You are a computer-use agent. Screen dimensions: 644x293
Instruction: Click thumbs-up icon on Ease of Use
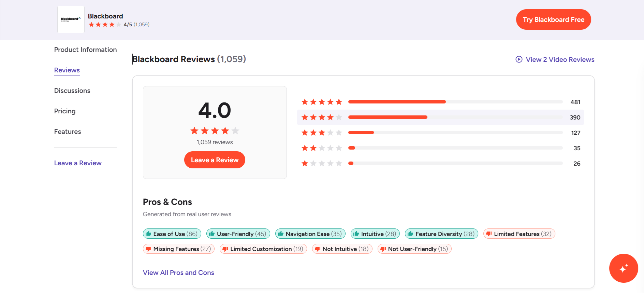[148, 234]
